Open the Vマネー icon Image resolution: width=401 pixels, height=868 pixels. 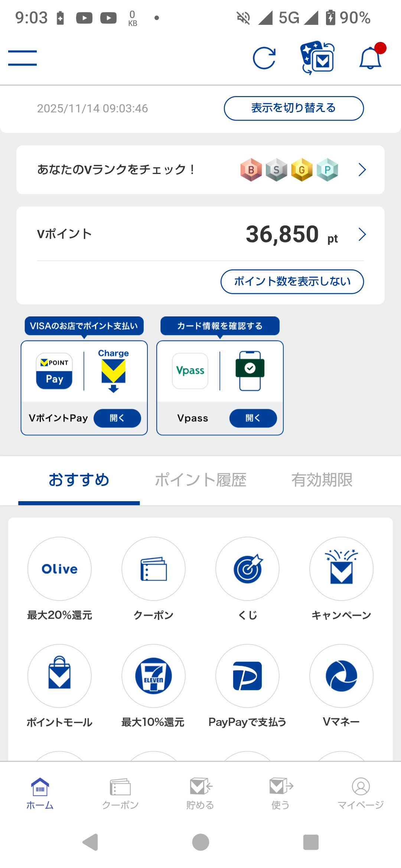[x=341, y=676]
